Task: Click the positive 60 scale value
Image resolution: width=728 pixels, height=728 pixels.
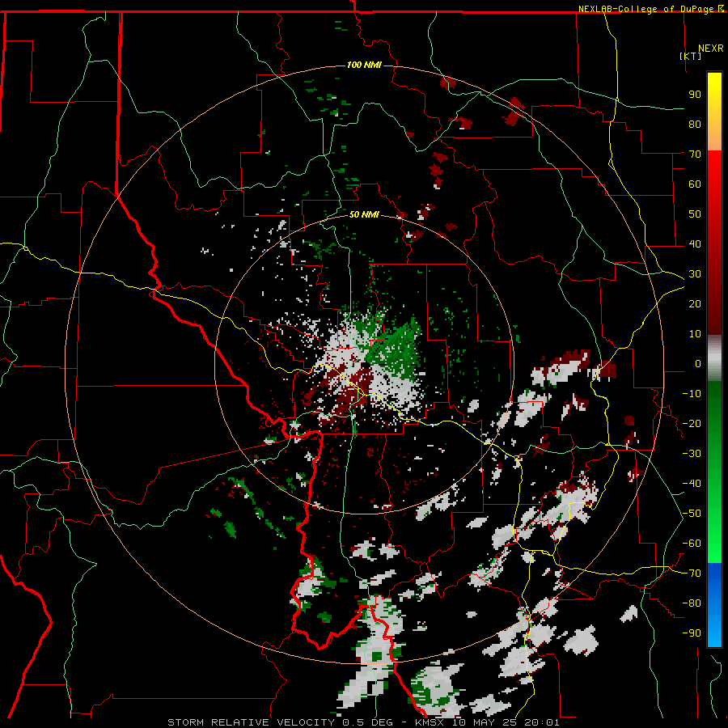Action: tap(695, 184)
